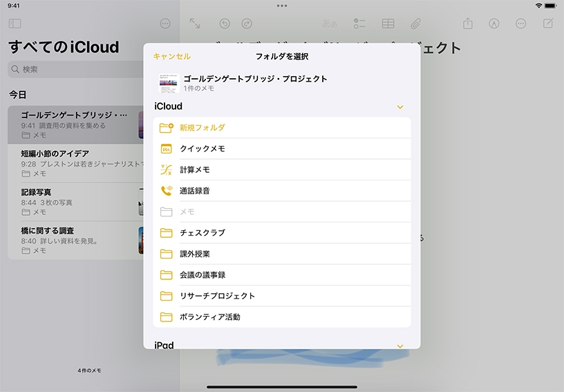Tap キャンセル to dismiss folder picker
This screenshot has height=392, width=564.
[171, 57]
